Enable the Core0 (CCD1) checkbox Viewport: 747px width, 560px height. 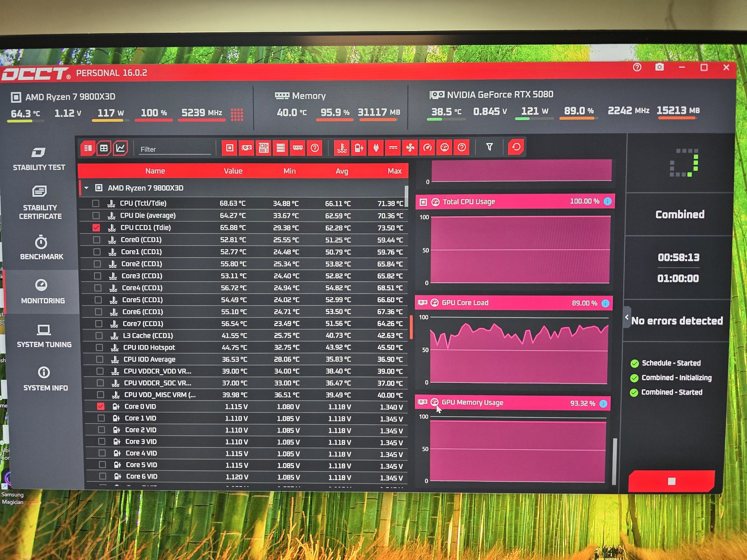[x=97, y=240]
